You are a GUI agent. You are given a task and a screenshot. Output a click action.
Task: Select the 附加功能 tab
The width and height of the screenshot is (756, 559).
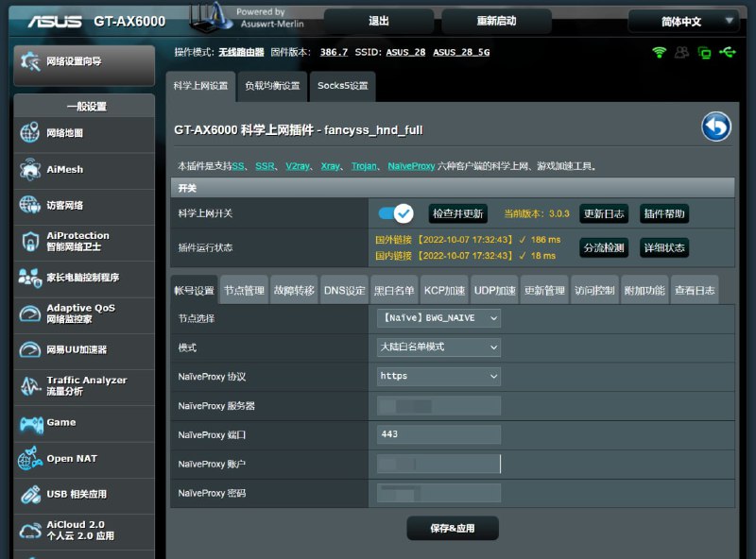pyautogui.click(x=644, y=290)
